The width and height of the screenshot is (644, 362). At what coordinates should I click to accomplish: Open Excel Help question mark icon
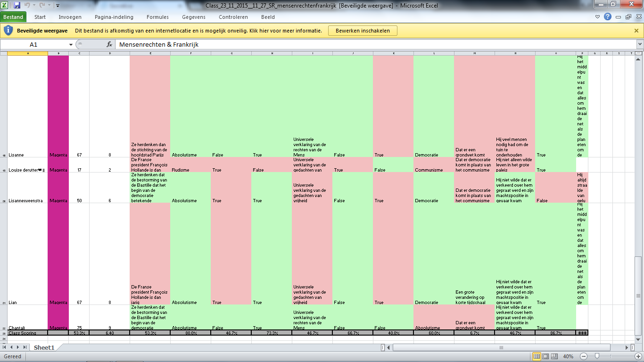tap(608, 17)
